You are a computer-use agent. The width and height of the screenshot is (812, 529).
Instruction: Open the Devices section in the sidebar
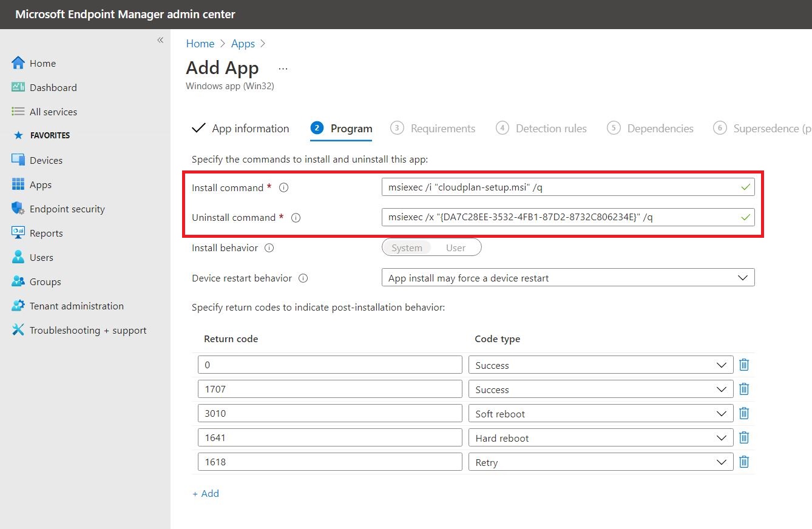coord(46,160)
